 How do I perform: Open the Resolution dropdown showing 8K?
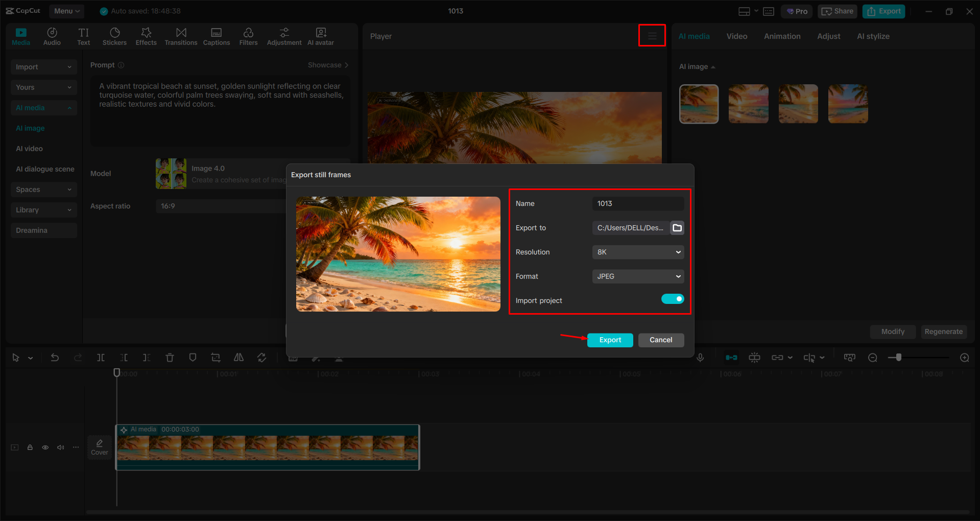coord(637,252)
